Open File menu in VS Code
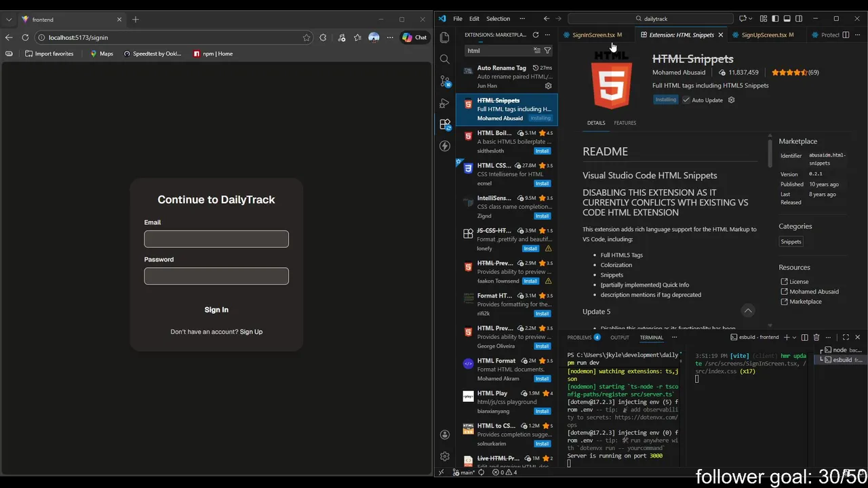Viewport: 868px width, 488px height. pos(458,18)
